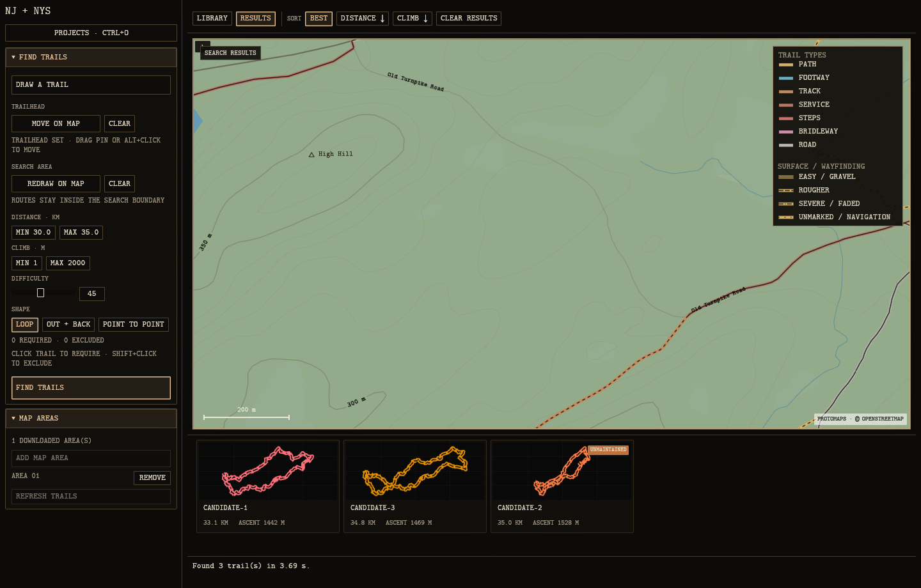The height and width of the screenshot is (588, 921).
Task: Click the 200 m map scale bar
Action: coord(246,417)
